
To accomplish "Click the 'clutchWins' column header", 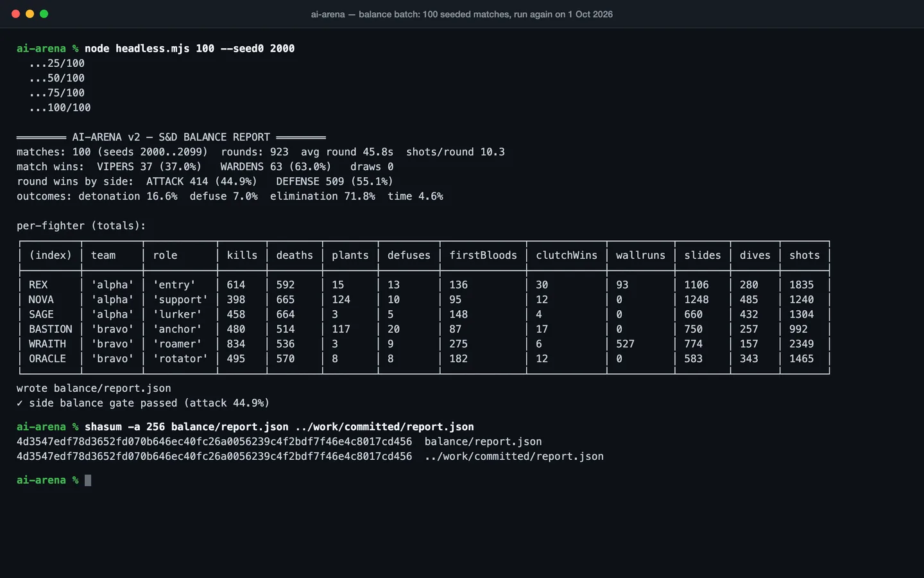I will [x=567, y=255].
